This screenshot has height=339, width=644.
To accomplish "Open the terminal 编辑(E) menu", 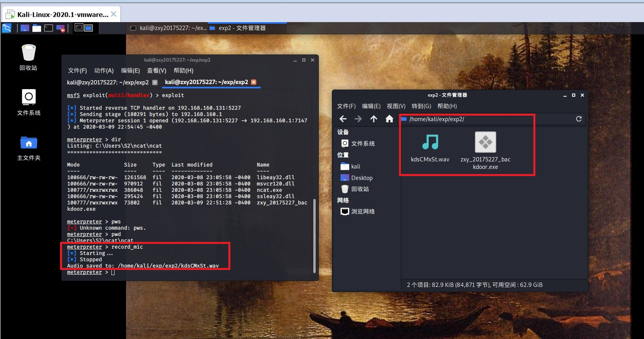I will pyautogui.click(x=130, y=71).
